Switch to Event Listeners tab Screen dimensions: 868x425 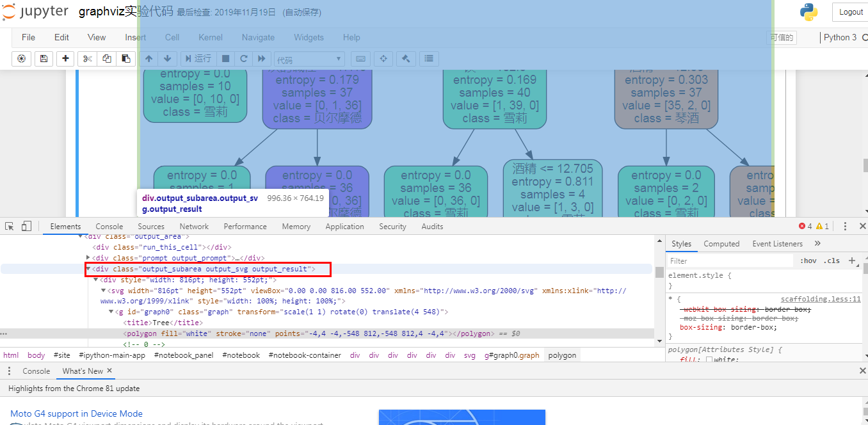(778, 243)
